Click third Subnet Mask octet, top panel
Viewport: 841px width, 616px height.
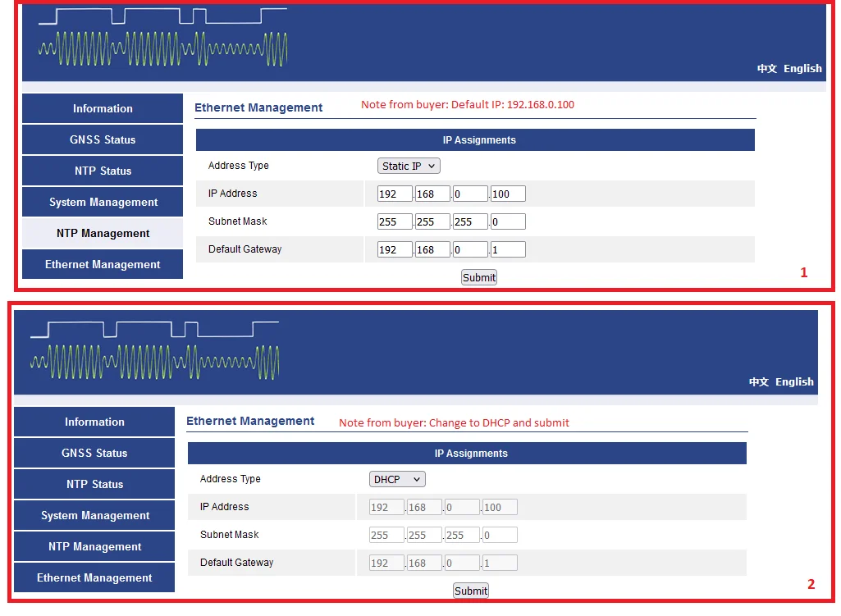pyautogui.click(x=470, y=222)
